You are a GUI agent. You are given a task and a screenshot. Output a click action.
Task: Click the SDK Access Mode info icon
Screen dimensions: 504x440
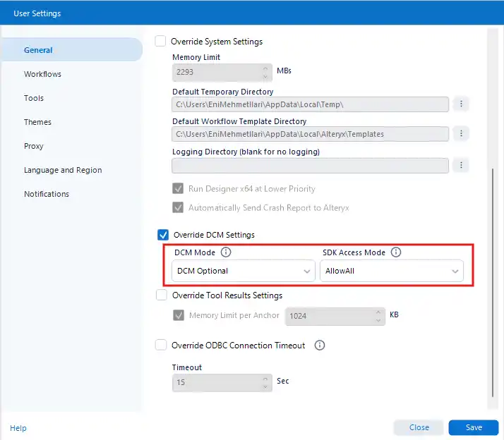click(396, 252)
